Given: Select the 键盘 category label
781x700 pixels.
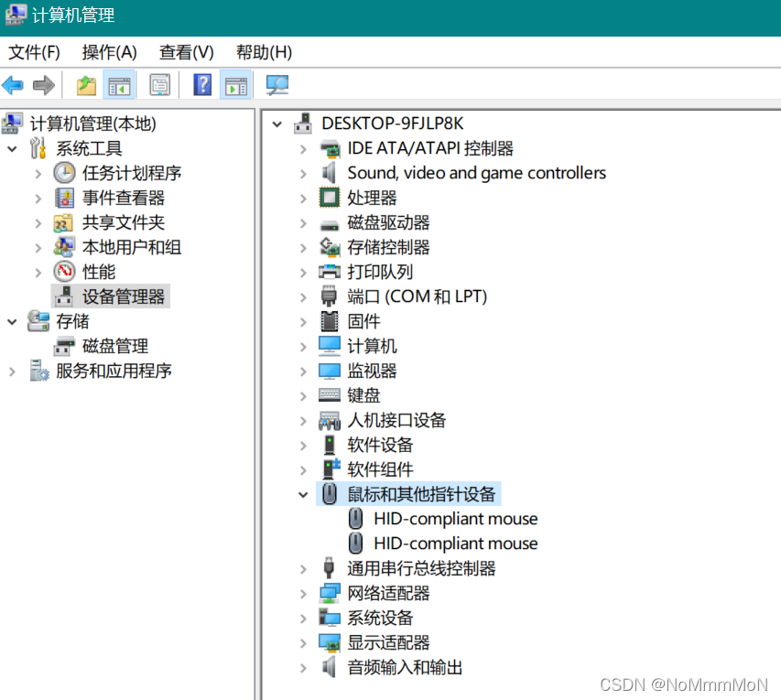Looking at the screenshot, I should point(363,395).
